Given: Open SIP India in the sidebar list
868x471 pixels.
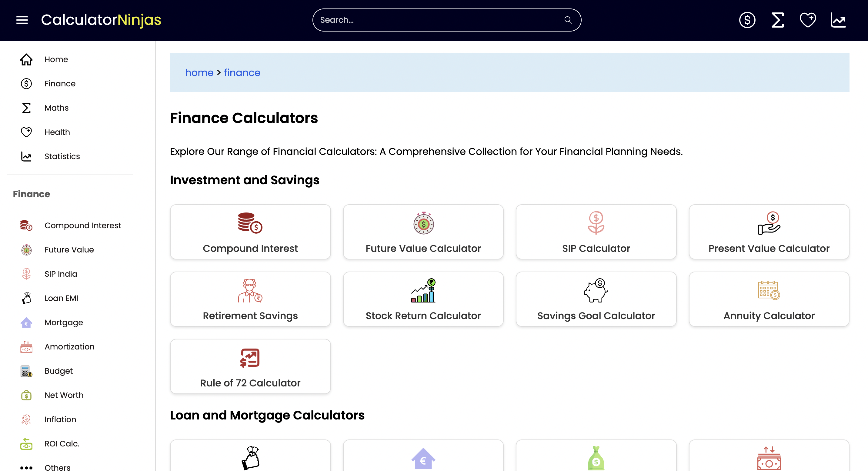Looking at the screenshot, I should click(61, 274).
